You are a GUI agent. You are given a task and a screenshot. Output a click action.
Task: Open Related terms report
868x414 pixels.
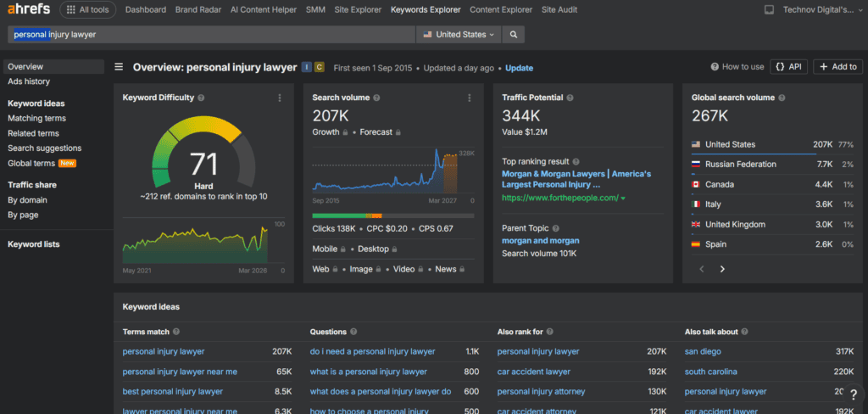click(x=33, y=133)
